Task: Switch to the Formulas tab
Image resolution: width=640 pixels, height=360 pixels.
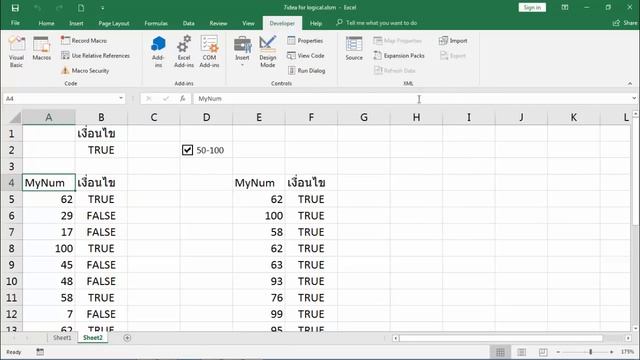Action: [x=156, y=23]
